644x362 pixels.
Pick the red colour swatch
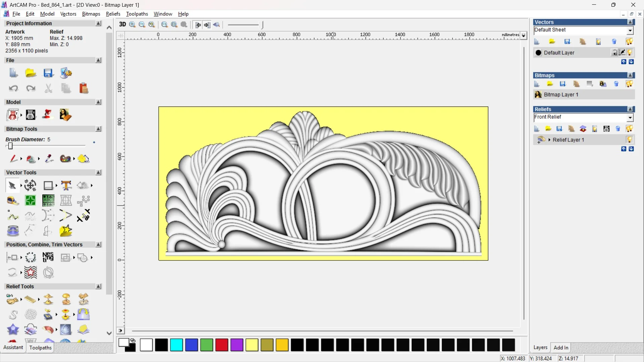[x=221, y=345]
